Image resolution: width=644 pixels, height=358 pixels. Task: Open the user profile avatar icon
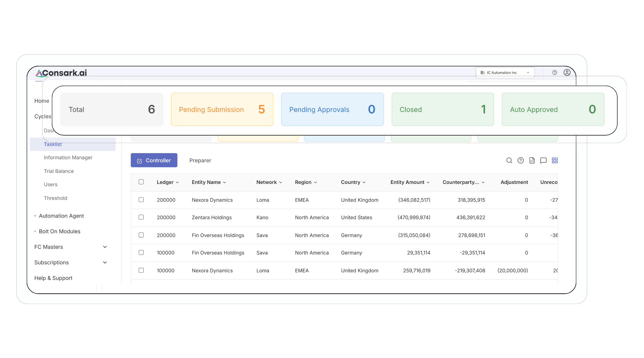click(x=567, y=73)
